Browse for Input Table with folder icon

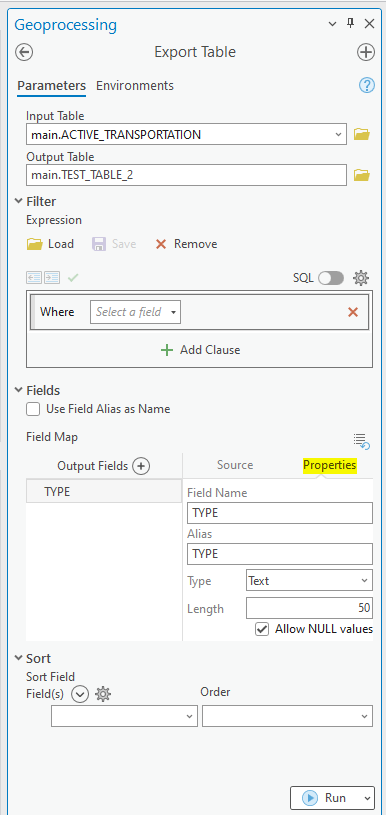coord(362,135)
